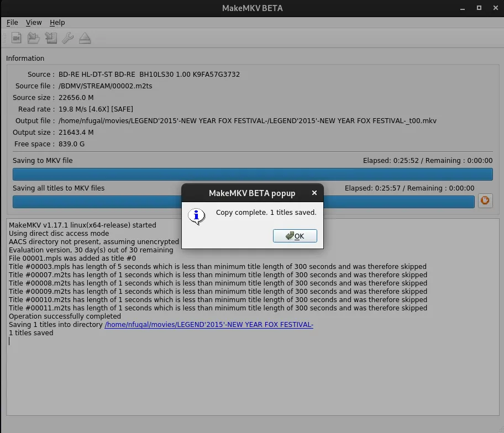Viewport: 504px width, 433px height.
Task: Click the Open disc folder icon
Action: (x=34, y=38)
